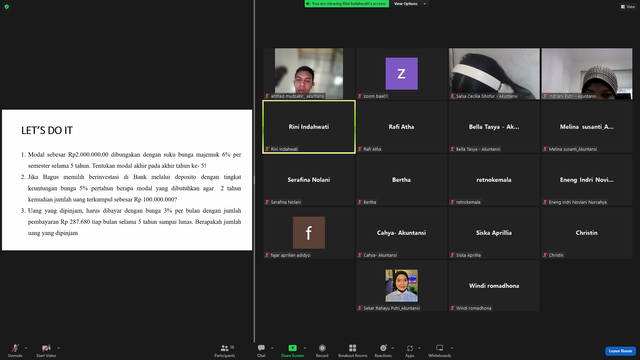Image resolution: width=640 pixels, height=360 pixels.
Task: Open the Apps panel
Action: coord(410,350)
